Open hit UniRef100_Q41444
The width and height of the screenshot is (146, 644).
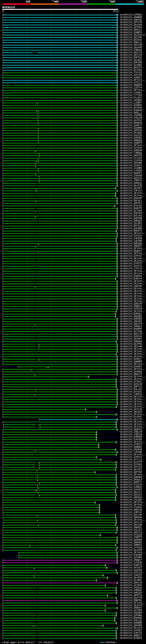point(131,25)
